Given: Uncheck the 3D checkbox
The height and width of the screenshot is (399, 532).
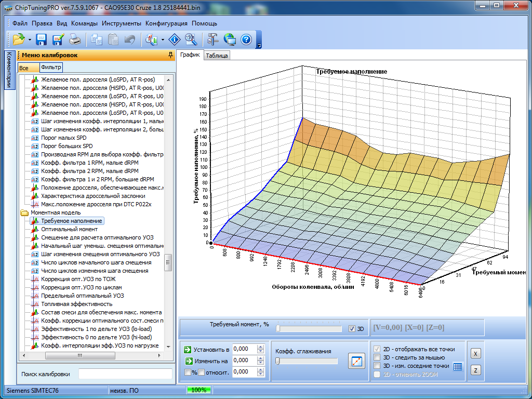Looking at the screenshot, I should tap(352, 328).
